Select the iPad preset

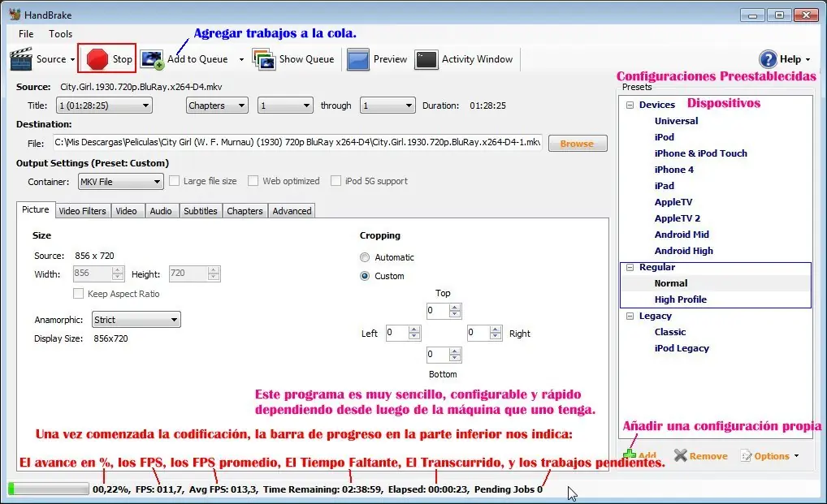point(665,186)
